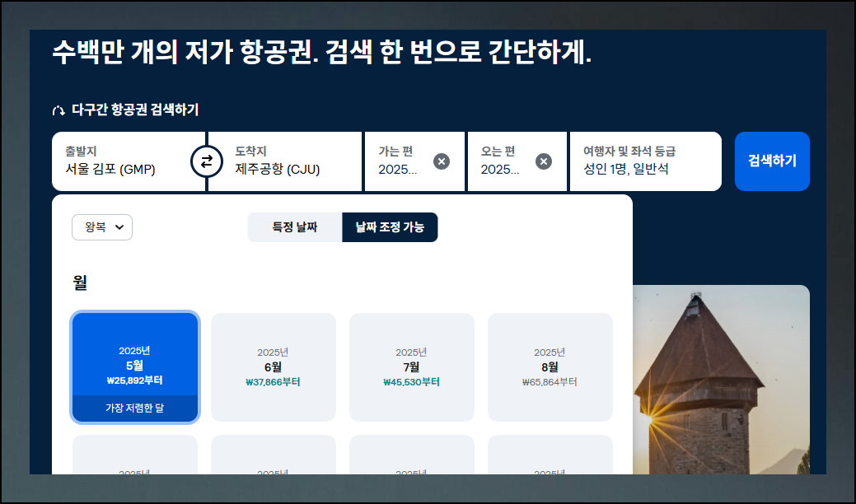Open the 가는 편 date field
This screenshot has height=504, width=856.
point(415,161)
